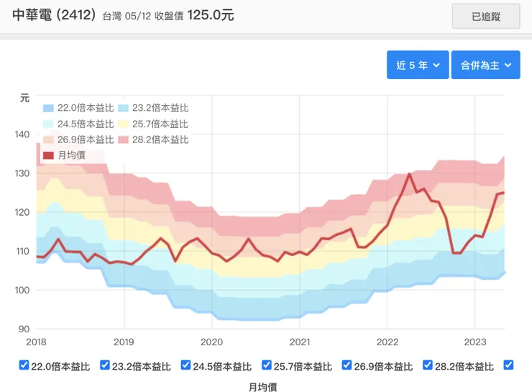Open the 近 5 年 period dropdown
The image size is (532, 392).
click(417, 65)
